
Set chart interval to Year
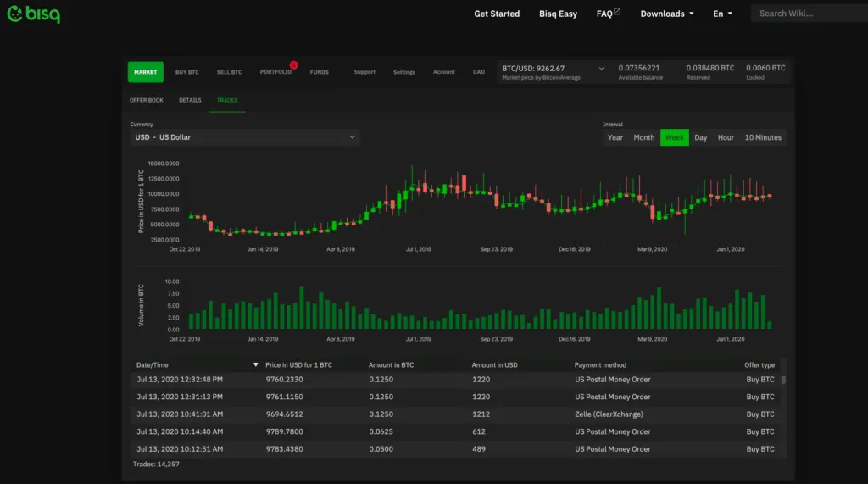click(x=615, y=137)
